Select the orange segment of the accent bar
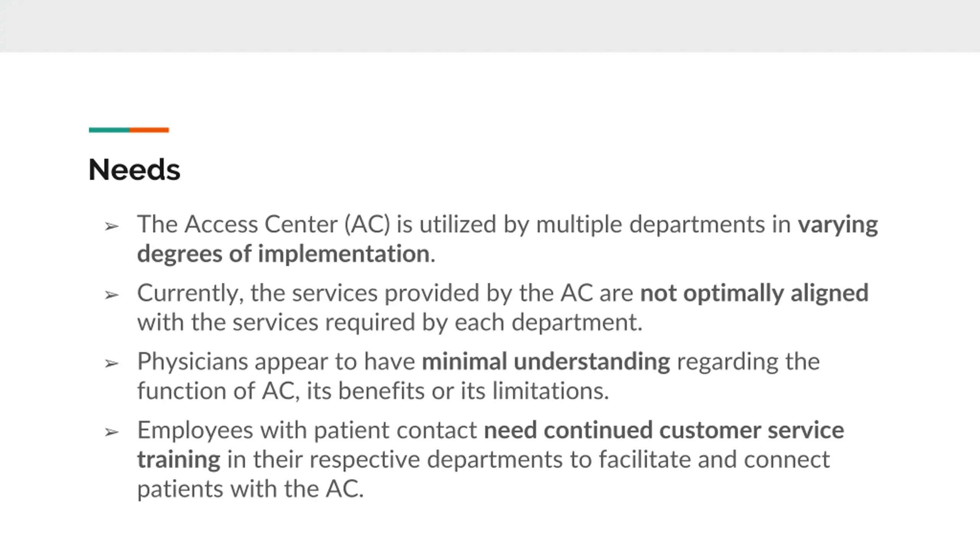 point(149,130)
